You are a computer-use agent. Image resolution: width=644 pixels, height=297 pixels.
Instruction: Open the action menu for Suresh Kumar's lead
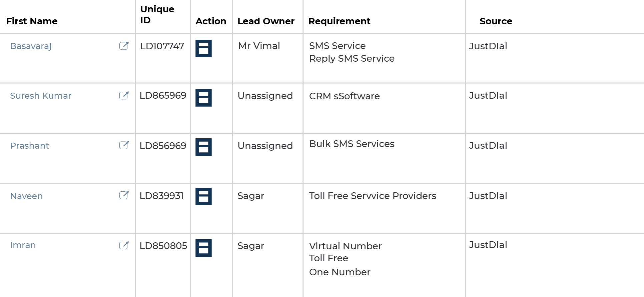pyautogui.click(x=203, y=98)
